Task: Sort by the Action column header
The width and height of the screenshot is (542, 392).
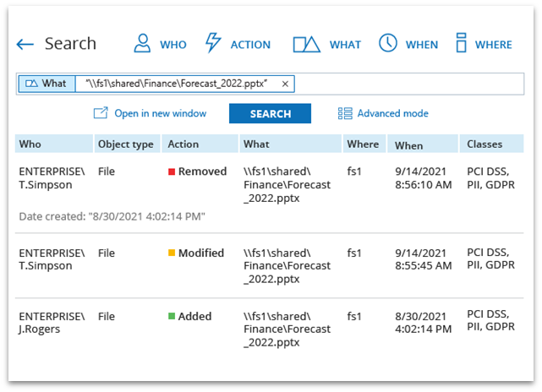Action: point(183,144)
